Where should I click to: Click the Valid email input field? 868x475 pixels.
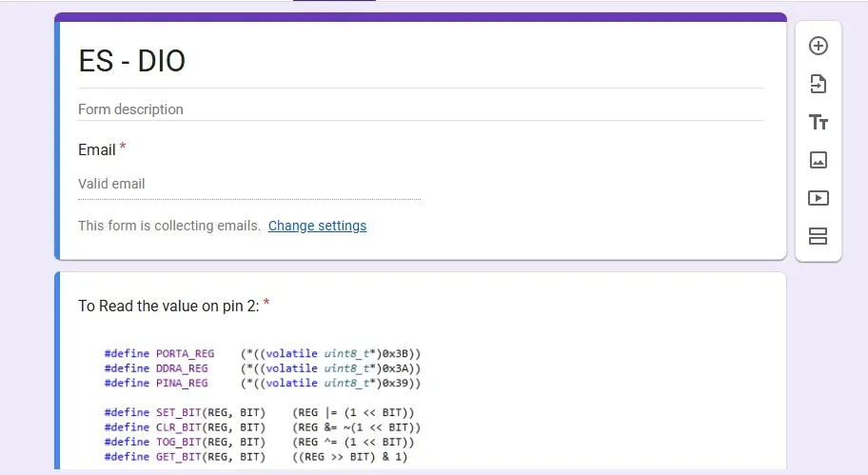point(249,184)
